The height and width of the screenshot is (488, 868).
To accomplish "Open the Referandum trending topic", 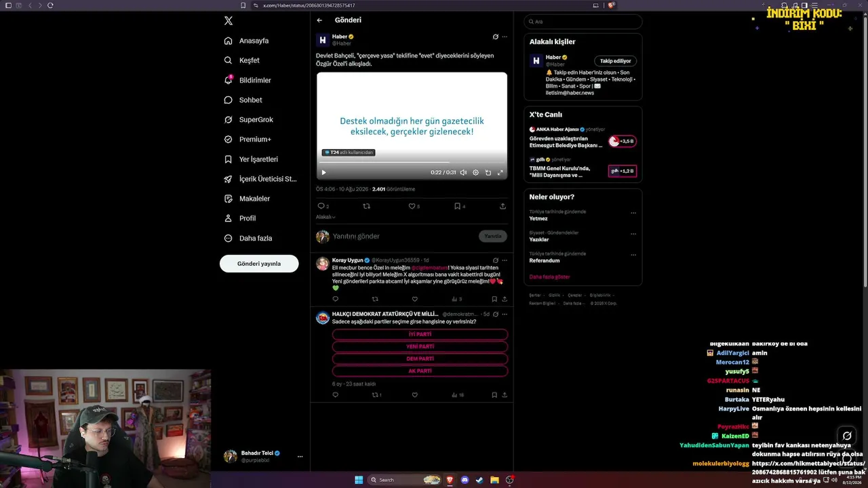I will click(x=545, y=260).
